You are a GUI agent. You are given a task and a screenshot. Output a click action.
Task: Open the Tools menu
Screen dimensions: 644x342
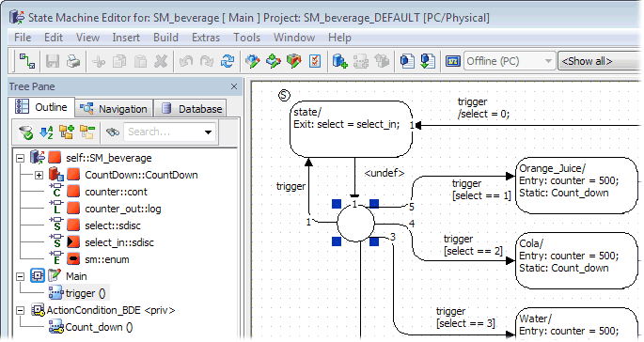(247, 38)
